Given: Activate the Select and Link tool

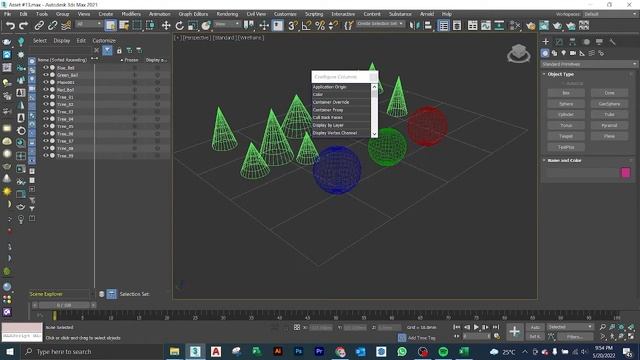Looking at the screenshot, I should click(39, 26).
